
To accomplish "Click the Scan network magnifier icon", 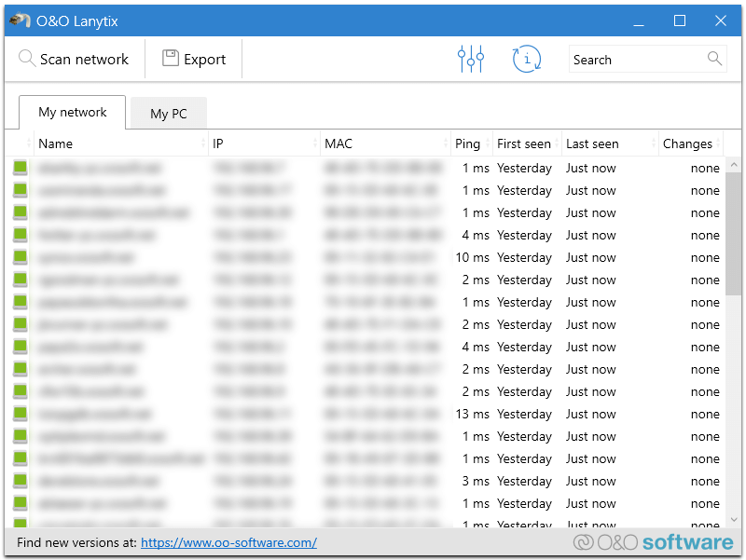I will pyautogui.click(x=27, y=59).
